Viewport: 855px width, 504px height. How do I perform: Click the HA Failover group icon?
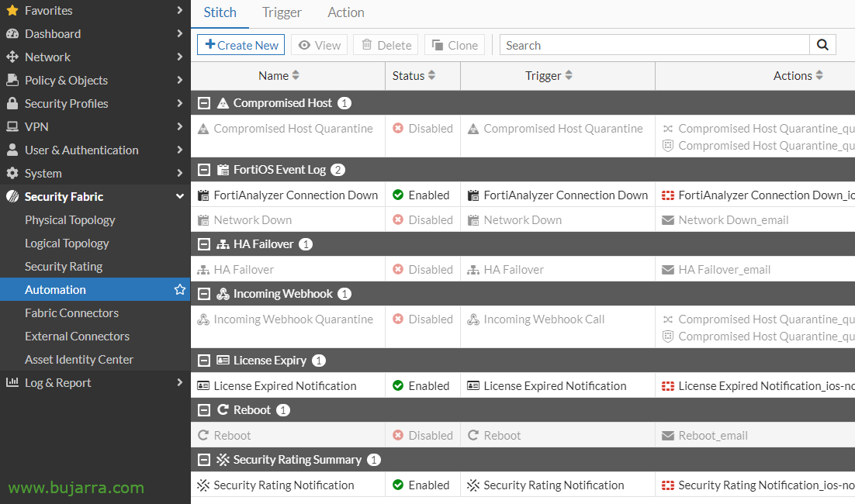pos(223,244)
